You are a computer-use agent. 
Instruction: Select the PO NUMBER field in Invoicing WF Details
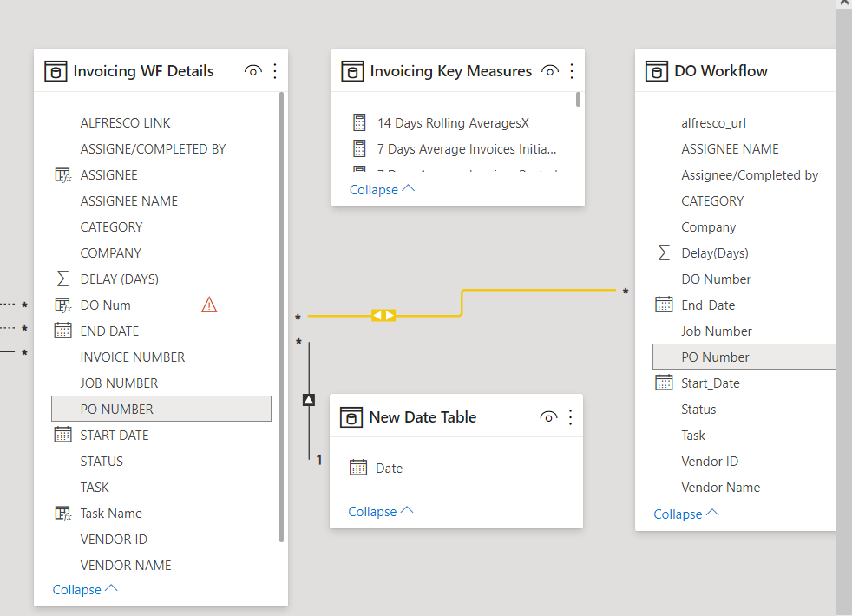(x=161, y=409)
